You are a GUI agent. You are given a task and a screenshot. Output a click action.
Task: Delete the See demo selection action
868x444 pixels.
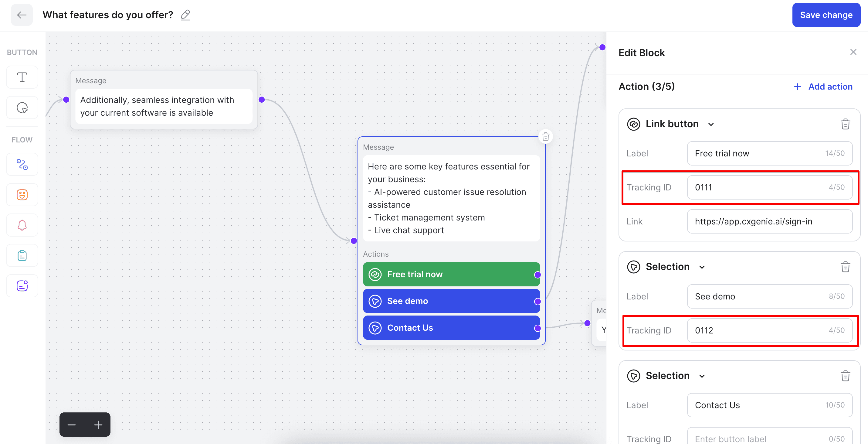[845, 267]
